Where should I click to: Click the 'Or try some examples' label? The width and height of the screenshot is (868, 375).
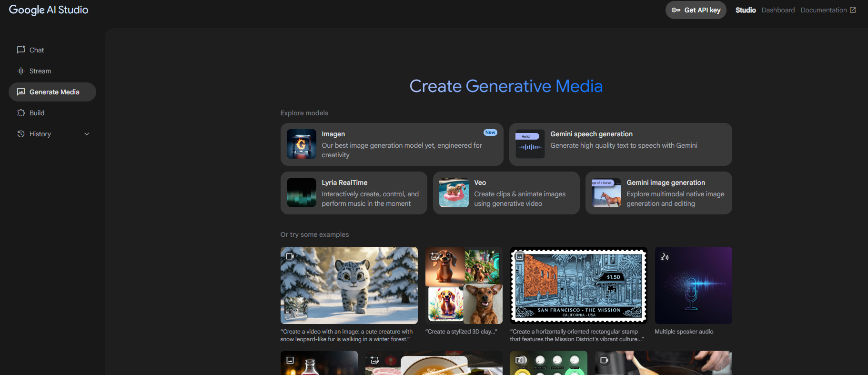tap(314, 234)
